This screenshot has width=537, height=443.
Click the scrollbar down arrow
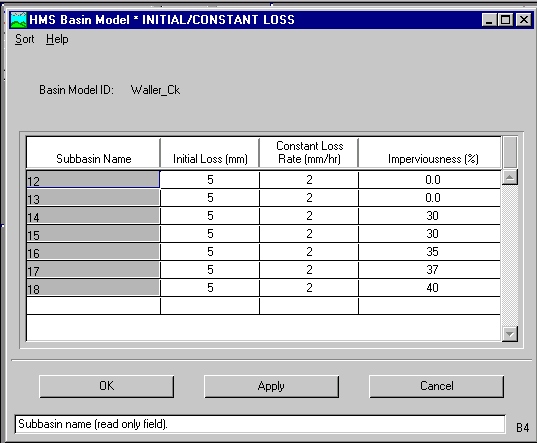tap(510, 334)
